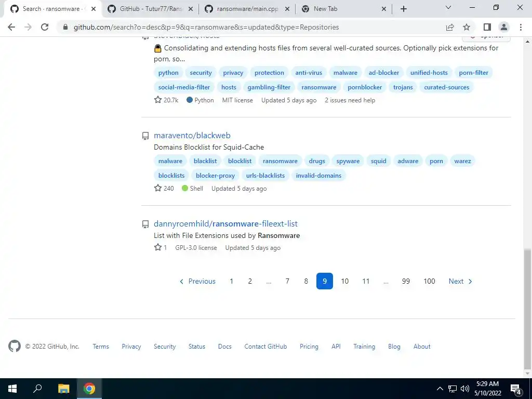Open the network status tray icon
The image size is (532, 399).
tap(453, 389)
